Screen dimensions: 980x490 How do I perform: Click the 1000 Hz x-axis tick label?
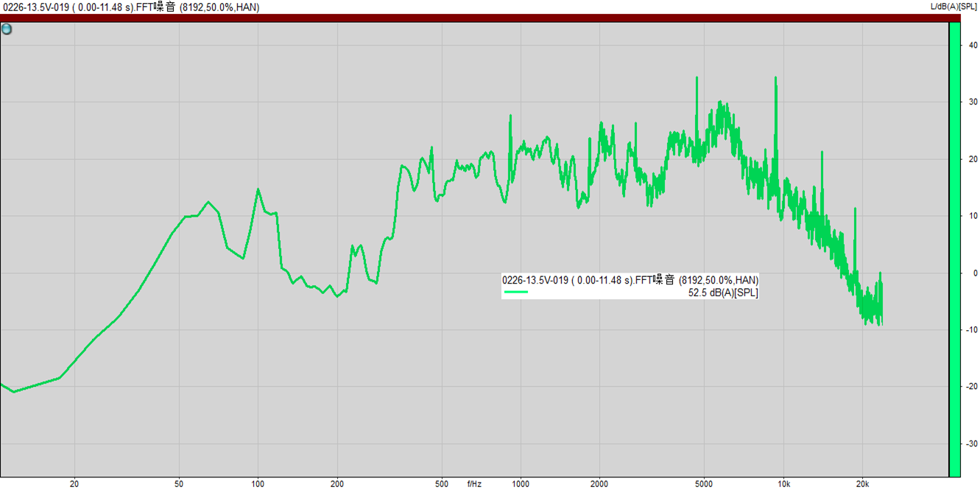pyautogui.click(x=521, y=484)
